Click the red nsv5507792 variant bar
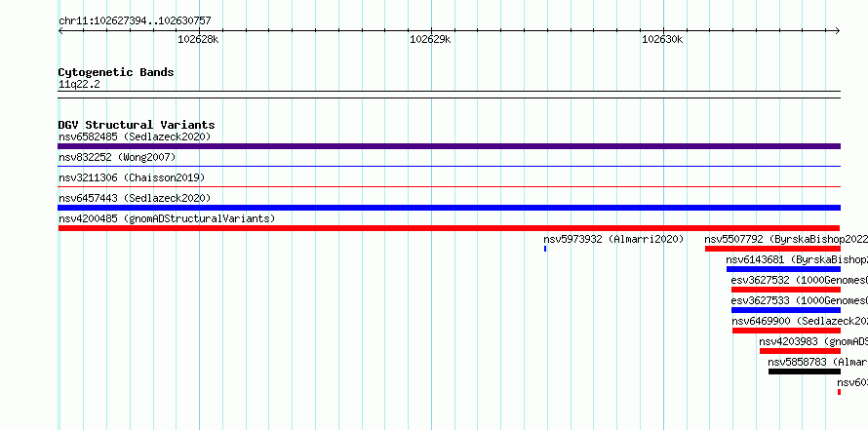 click(772, 249)
